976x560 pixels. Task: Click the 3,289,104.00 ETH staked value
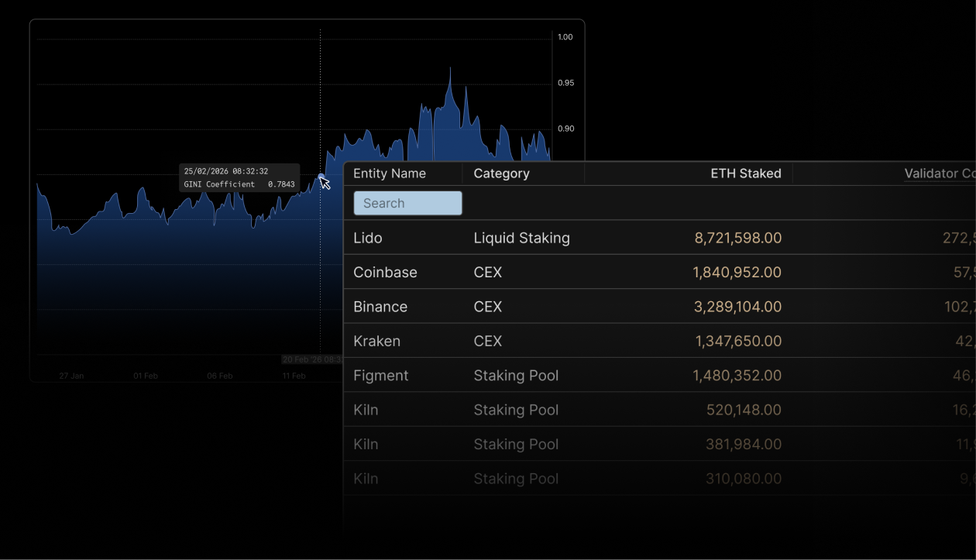coord(738,307)
